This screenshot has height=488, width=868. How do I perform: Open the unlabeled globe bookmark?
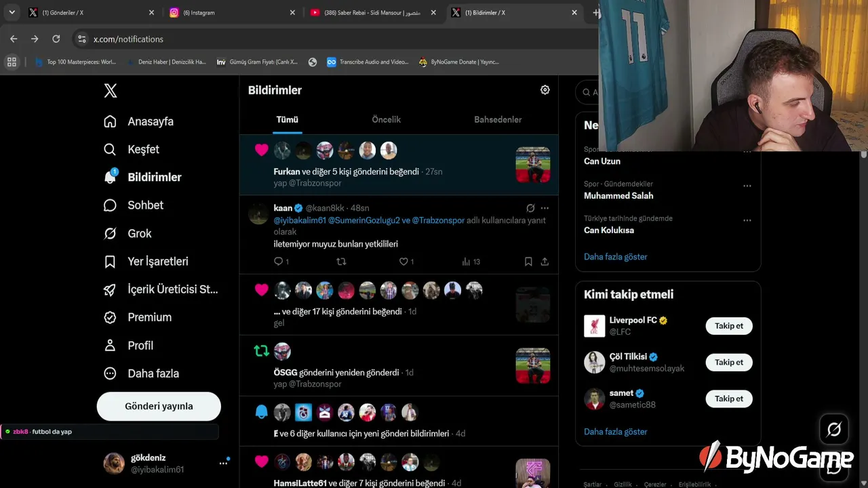coord(313,62)
